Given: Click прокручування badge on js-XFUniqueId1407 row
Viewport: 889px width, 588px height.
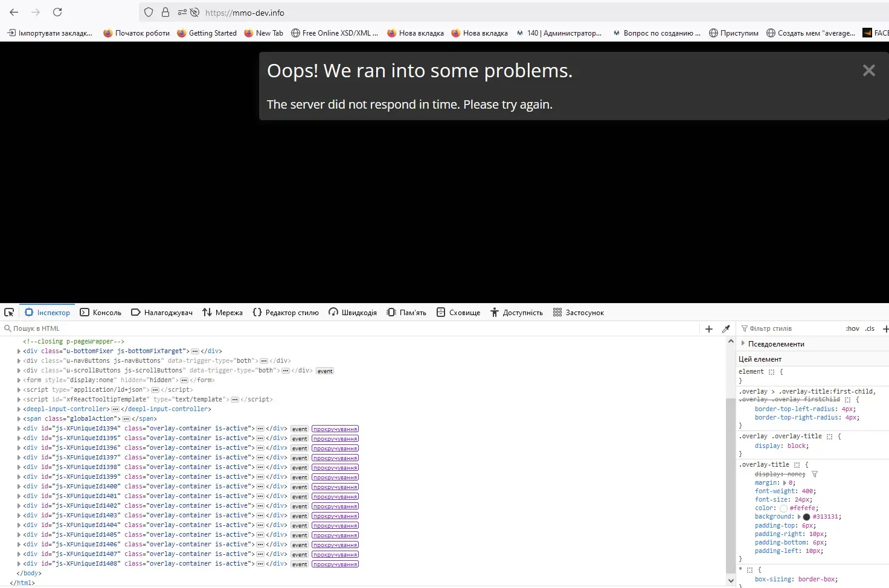Looking at the screenshot, I should 335,554.
